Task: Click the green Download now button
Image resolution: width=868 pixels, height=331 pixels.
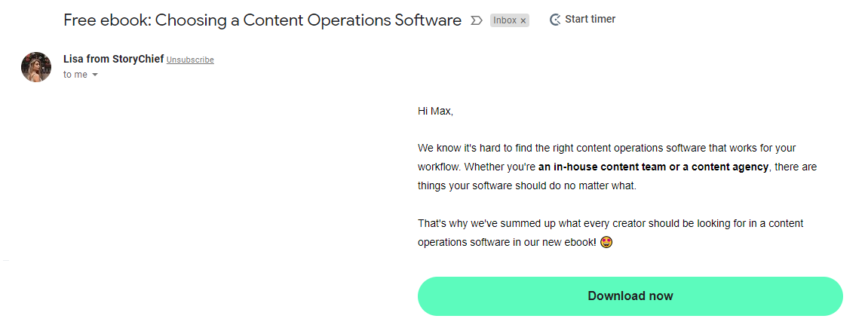Action: 630,296
